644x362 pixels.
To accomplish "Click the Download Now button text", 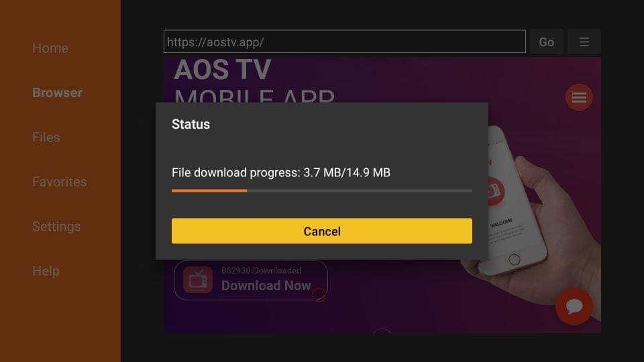I will click(x=266, y=286).
